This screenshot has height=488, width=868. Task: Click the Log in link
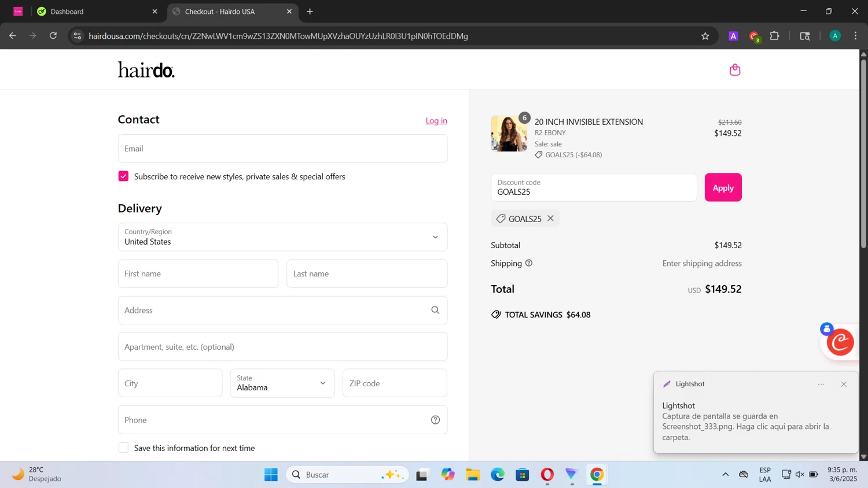(436, 121)
